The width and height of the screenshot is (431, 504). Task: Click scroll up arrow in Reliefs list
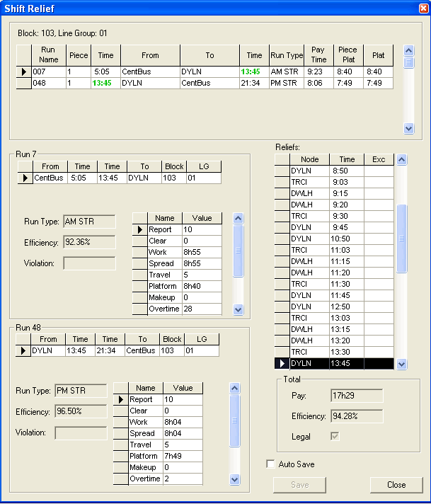[x=402, y=159]
